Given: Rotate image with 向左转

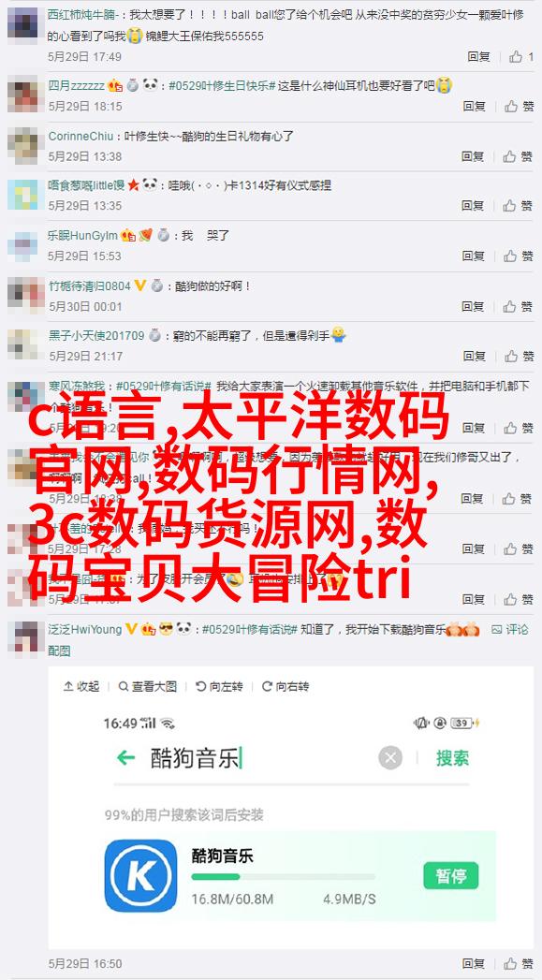Looking at the screenshot, I should click(219, 686).
